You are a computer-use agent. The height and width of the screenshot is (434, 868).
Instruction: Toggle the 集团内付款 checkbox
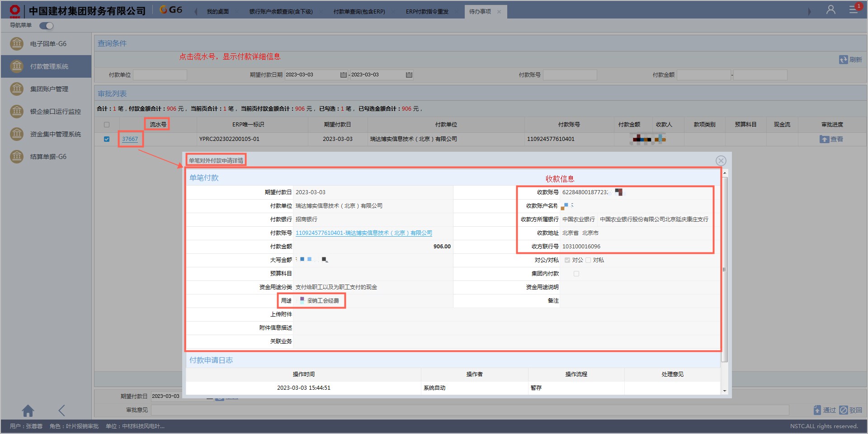click(x=576, y=274)
